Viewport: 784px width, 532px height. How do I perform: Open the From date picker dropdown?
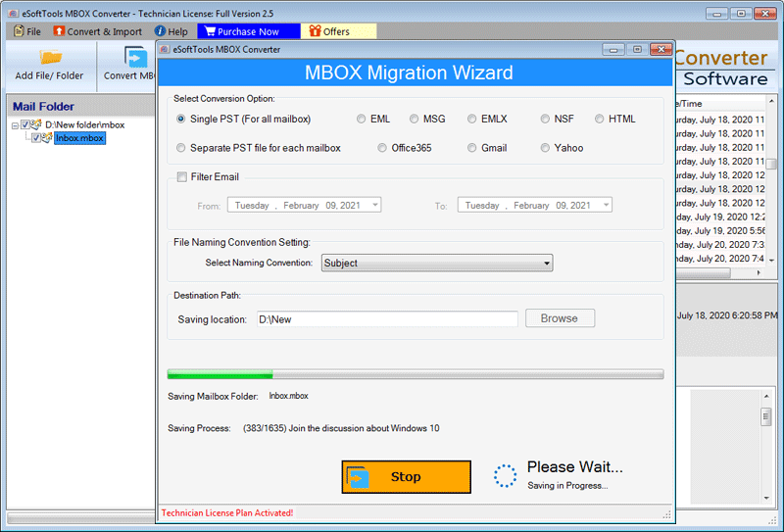tap(375, 205)
